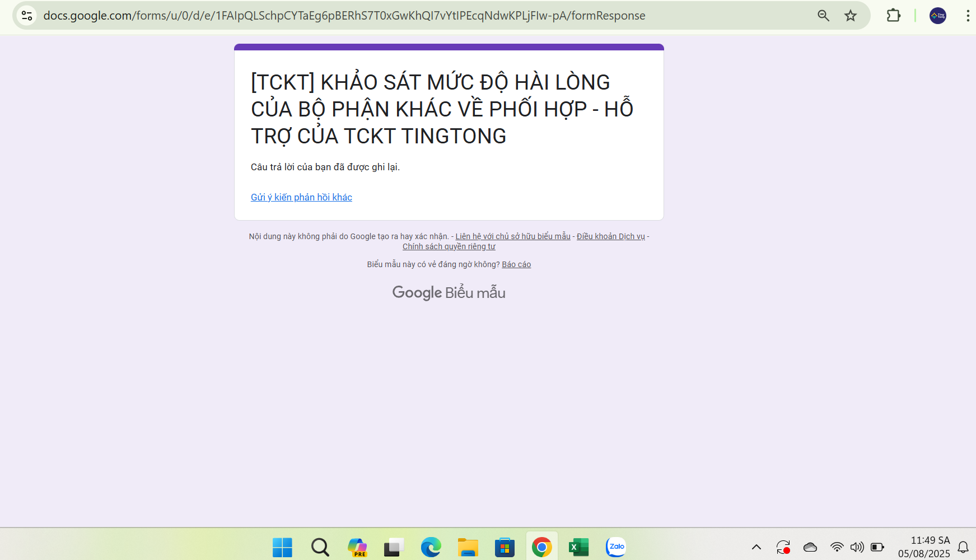The height and width of the screenshot is (560, 976).
Task: Open Chrome's three-dot menu
Action: click(968, 16)
